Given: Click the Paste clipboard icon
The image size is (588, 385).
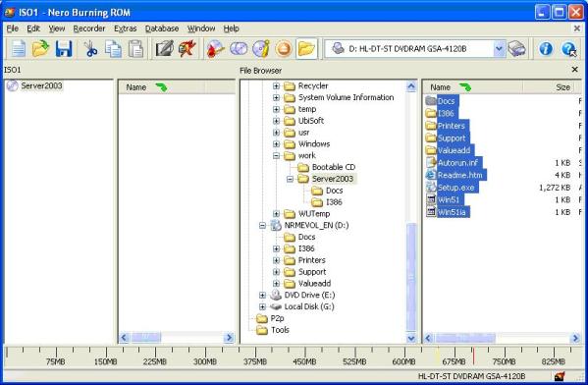Looking at the screenshot, I should click(135, 49).
